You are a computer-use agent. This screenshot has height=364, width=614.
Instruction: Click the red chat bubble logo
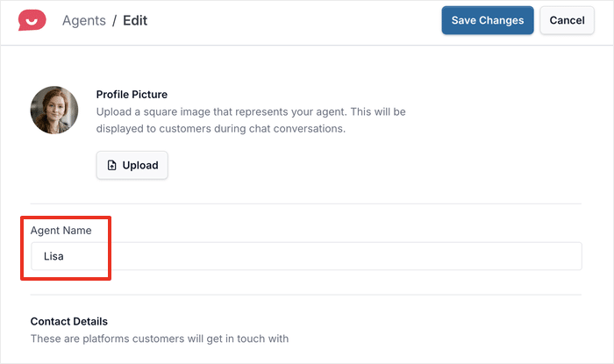(32, 20)
